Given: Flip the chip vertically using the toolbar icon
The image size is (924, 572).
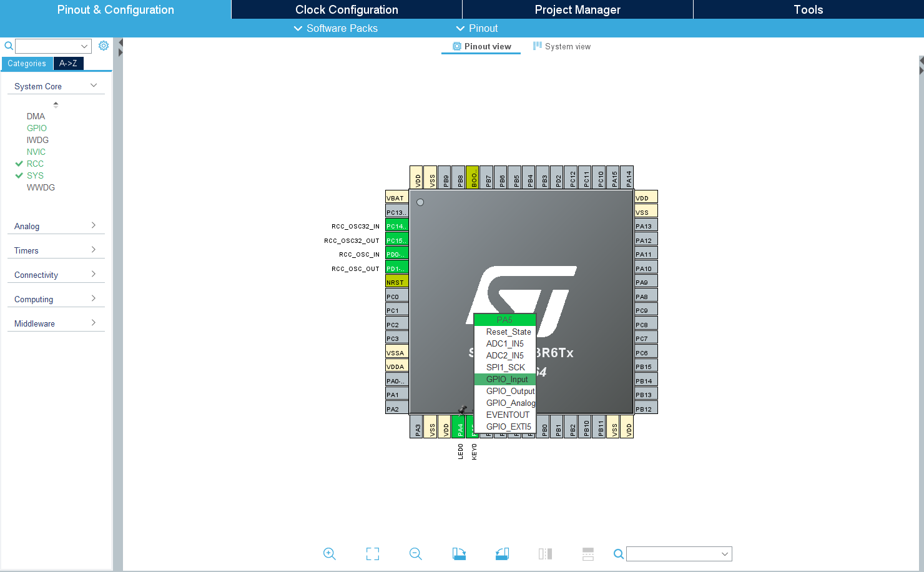Looking at the screenshot, I should coord(588,554).
